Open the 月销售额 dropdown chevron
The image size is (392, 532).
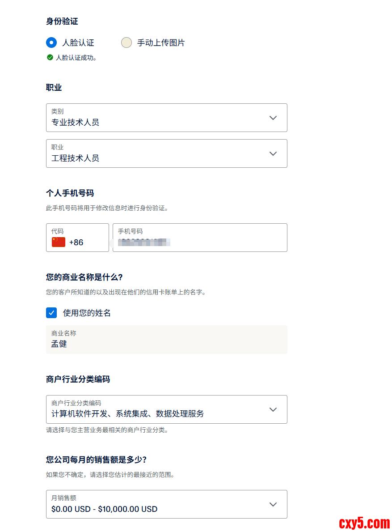273,504
